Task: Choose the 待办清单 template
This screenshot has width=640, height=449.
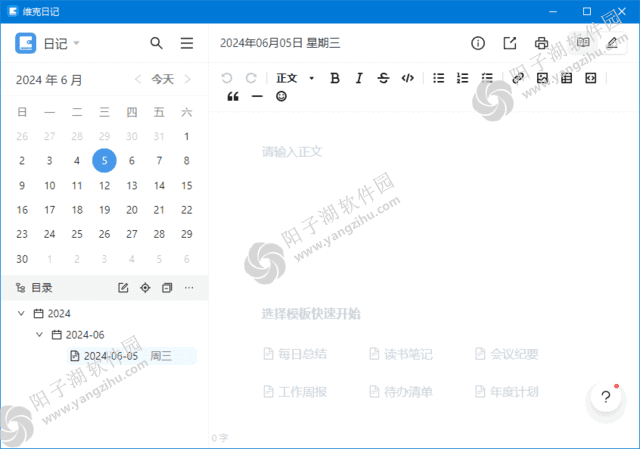Action: tap(401, 392)
